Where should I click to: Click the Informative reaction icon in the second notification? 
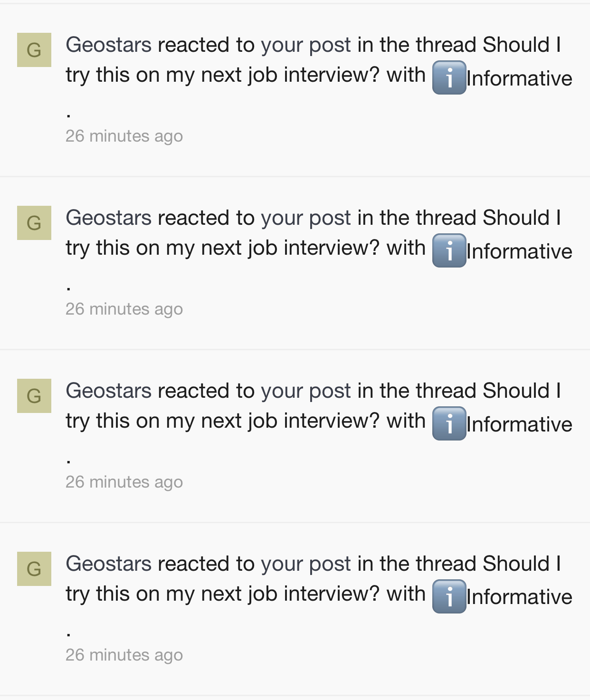[449, 250]
